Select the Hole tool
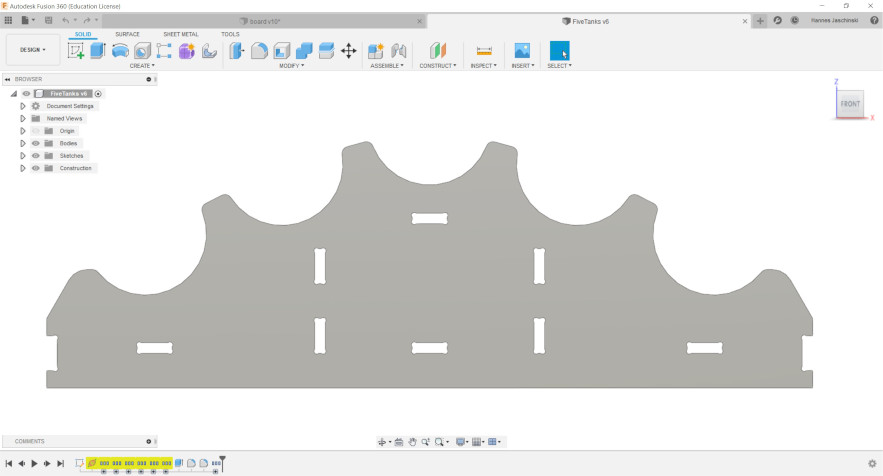883x476 pixels. 142,51
